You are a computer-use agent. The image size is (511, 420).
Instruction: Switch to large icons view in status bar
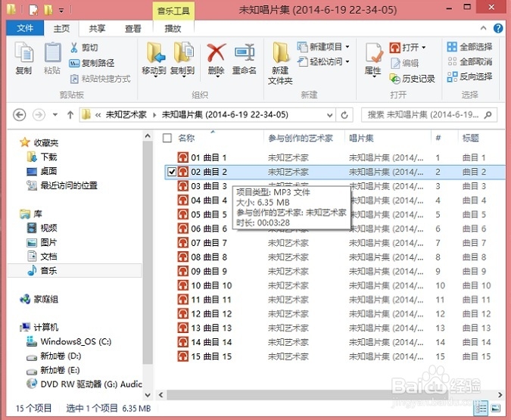click(x=495, y=408)
